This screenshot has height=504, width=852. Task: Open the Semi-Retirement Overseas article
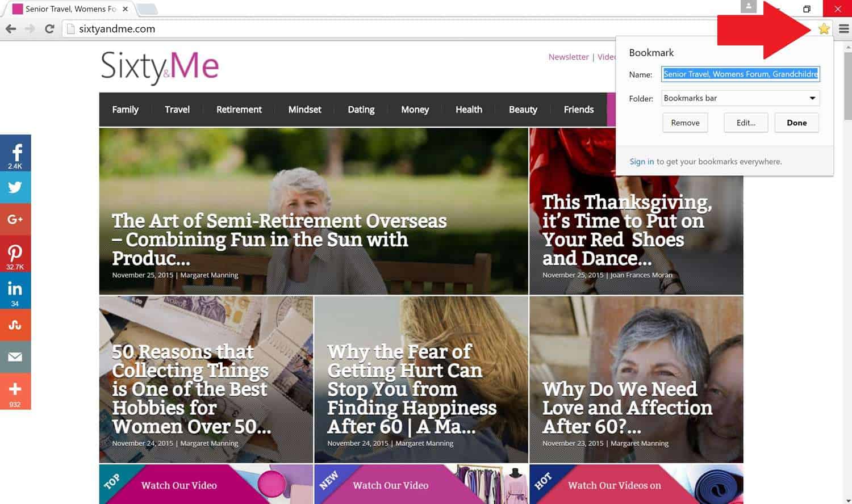(314, 211)
